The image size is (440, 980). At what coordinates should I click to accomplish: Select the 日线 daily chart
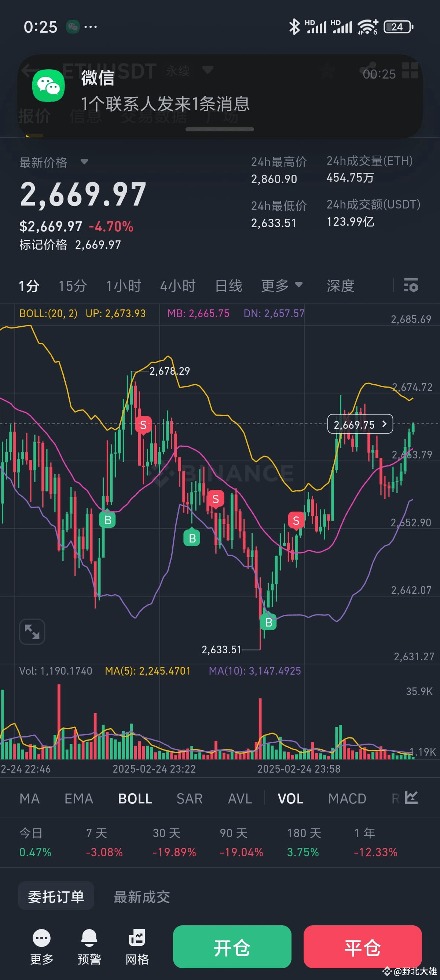[x=228, y=286]
